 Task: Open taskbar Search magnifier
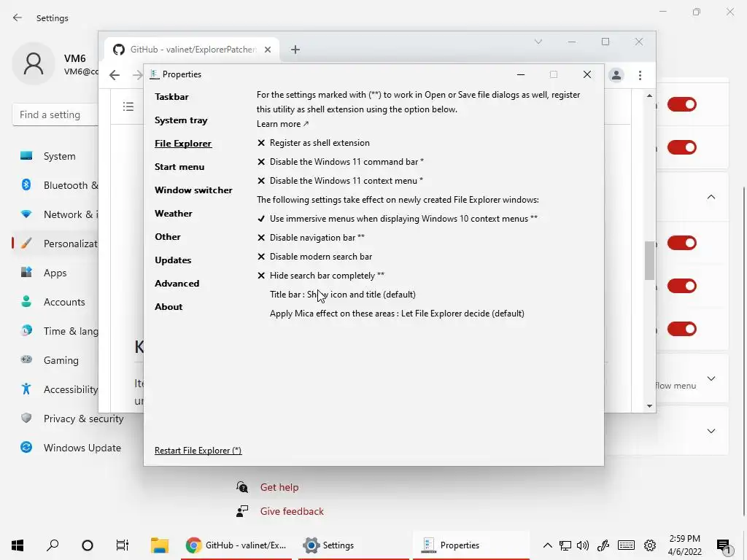coord(53,545)
